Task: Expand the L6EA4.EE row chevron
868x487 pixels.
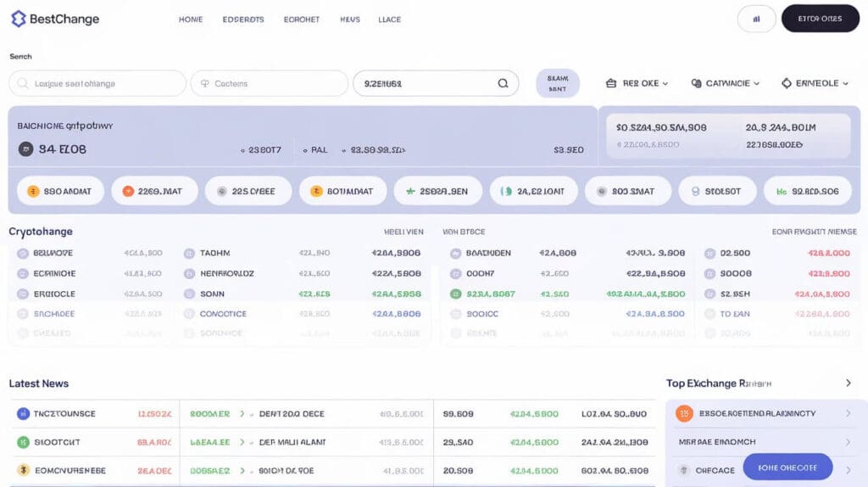Action: coord(242,442)
